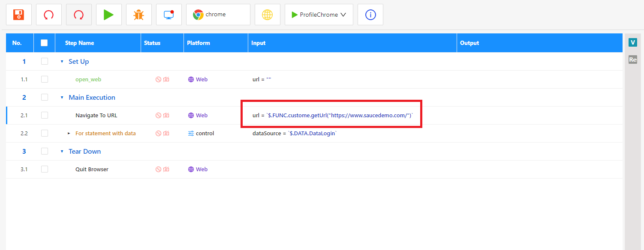Click step number 3.1
The width and height of the screenshot is (644, 250).
[x=24, y=169]
